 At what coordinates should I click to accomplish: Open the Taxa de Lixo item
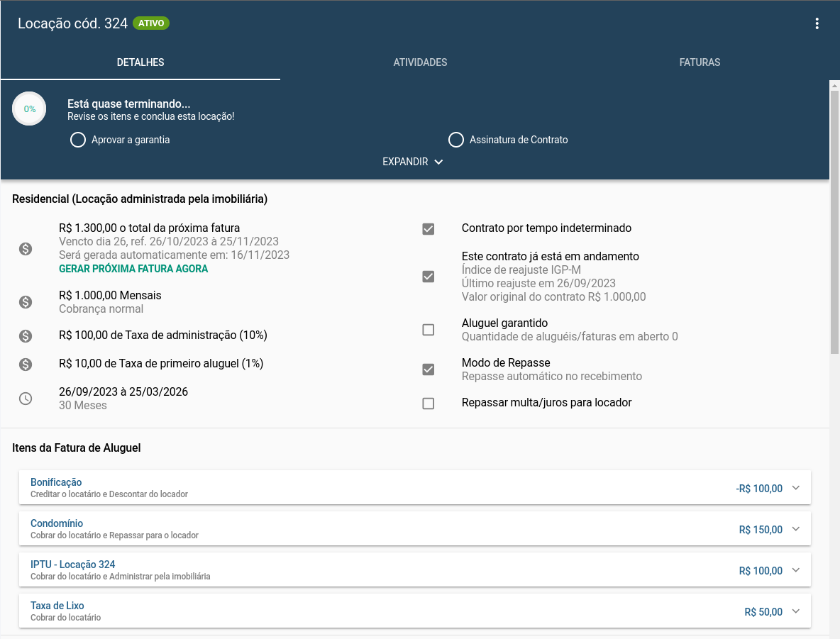click(414, 611)
